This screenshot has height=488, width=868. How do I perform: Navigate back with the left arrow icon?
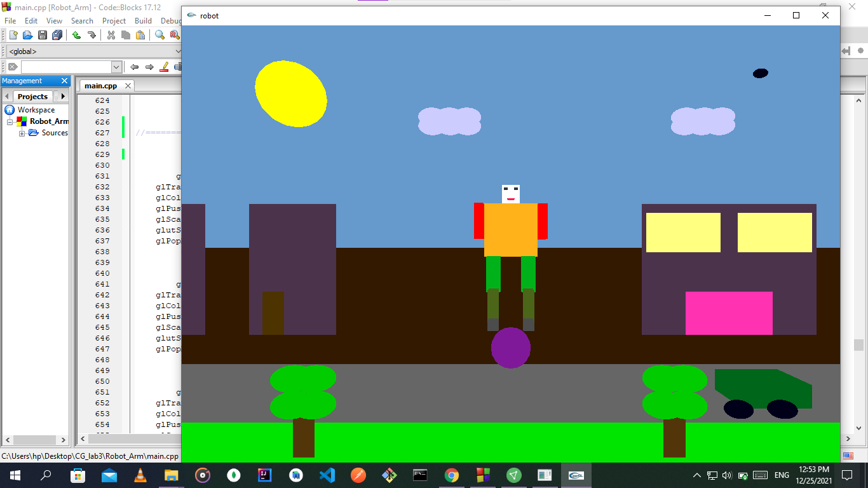click(134, 67)
